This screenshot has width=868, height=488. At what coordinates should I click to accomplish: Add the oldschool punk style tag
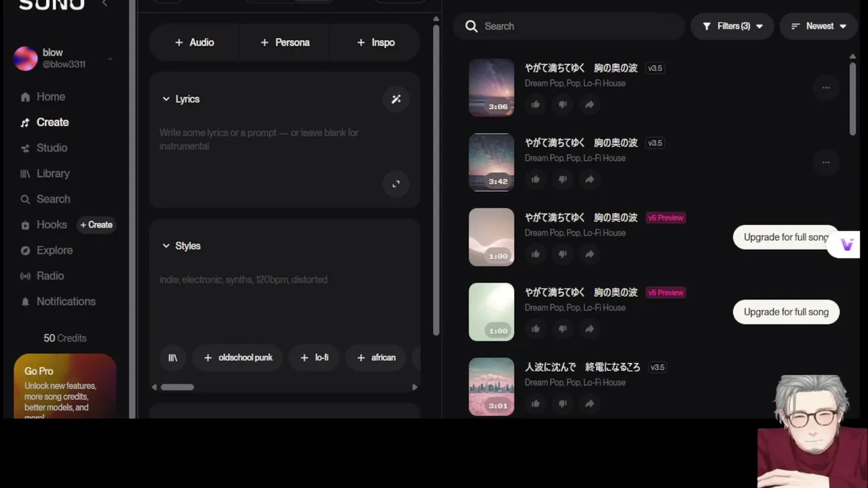click(x=238, y=358)
